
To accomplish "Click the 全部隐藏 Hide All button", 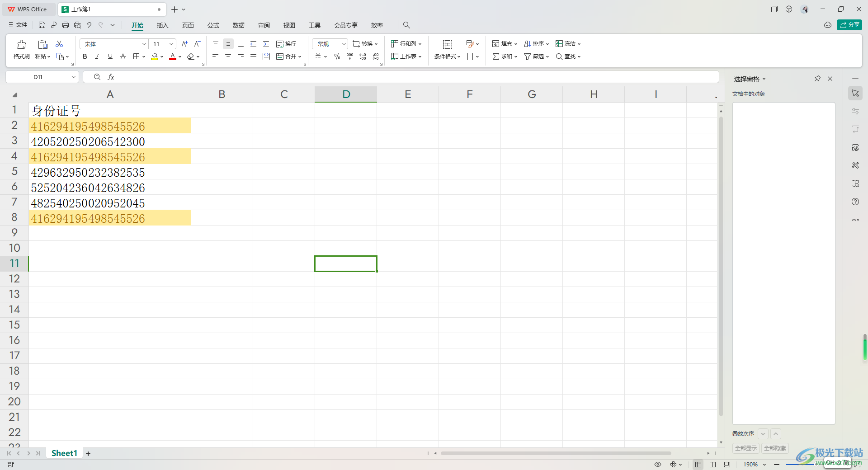I will tap(775, 448).
